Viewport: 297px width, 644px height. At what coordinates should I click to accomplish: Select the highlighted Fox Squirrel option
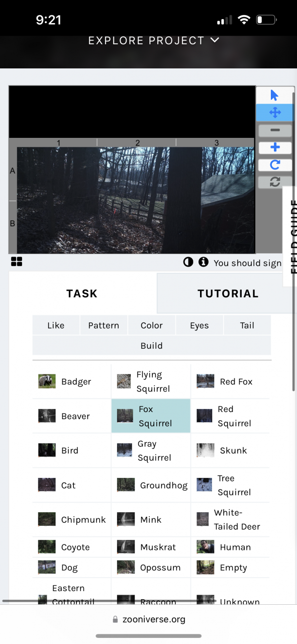coord(151,416)
